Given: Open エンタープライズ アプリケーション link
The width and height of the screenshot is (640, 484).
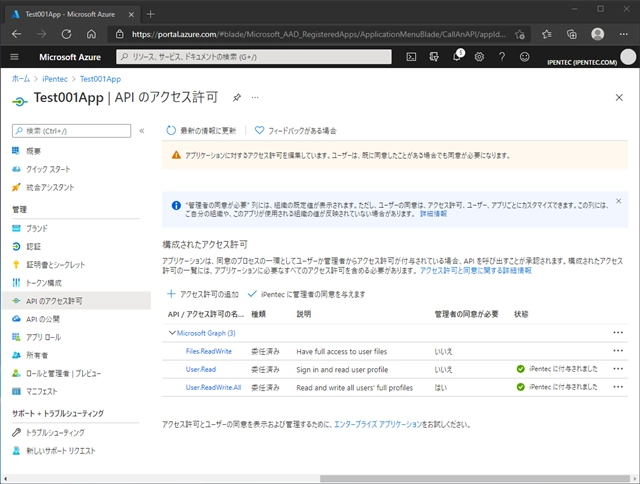Looking at the screenshot, I should (x=378, y=424).
